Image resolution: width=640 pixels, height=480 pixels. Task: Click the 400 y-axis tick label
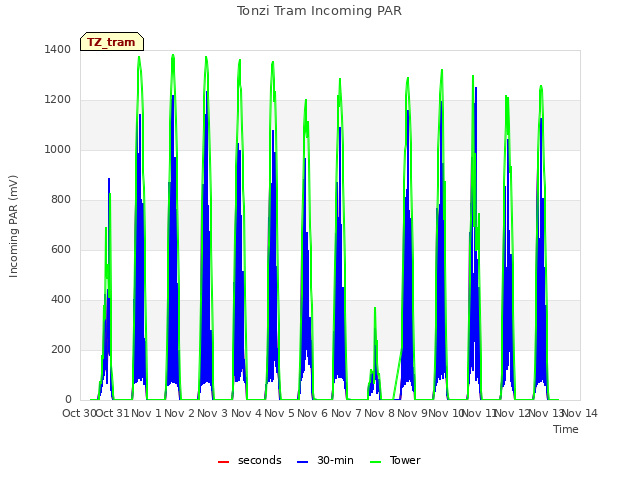[61, 300]
